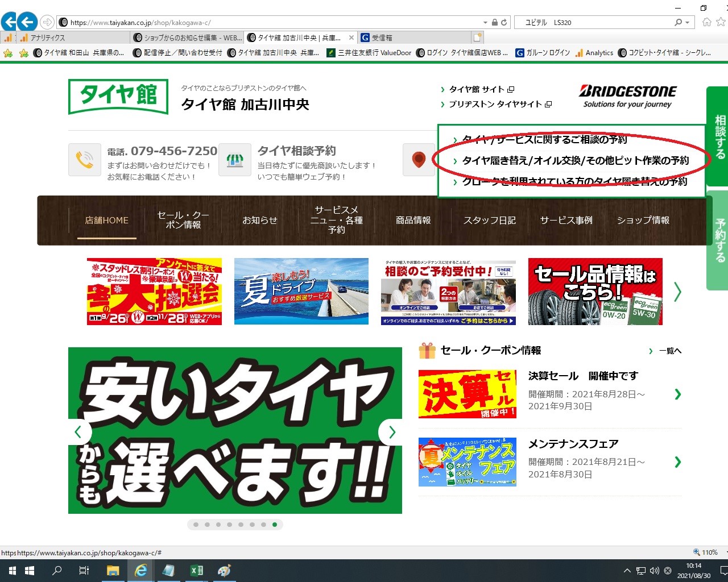The width and height of the screenshot is (728, 582).
Task: Open a new tab with the new tab button
Action: (x=478, y=38)
